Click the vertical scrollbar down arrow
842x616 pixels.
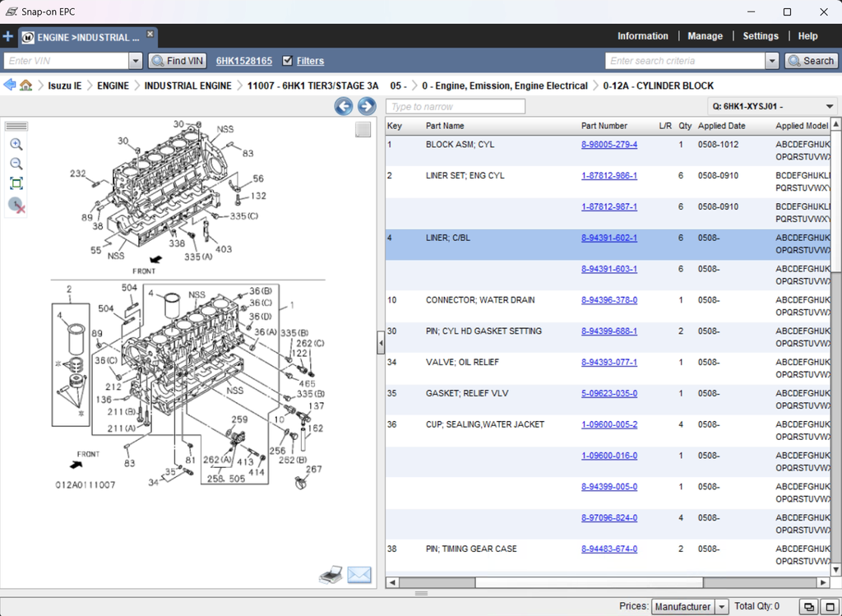pos(835,569)
